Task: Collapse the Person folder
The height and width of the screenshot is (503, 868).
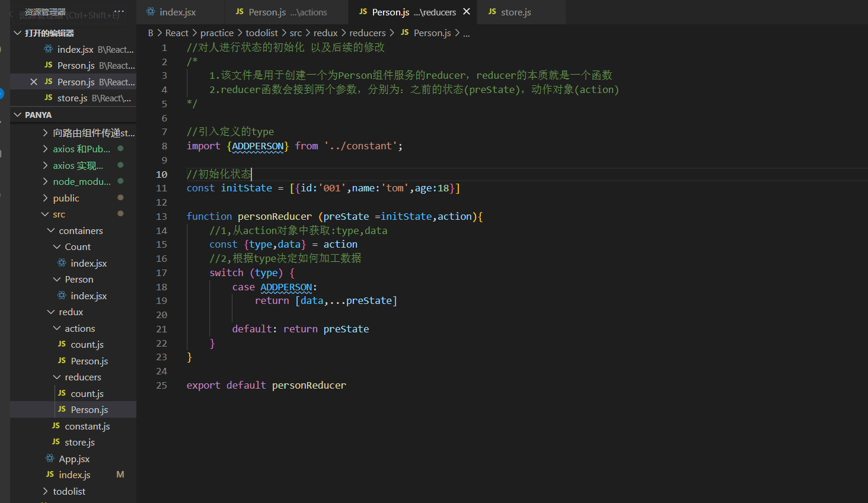Action: 74,280
